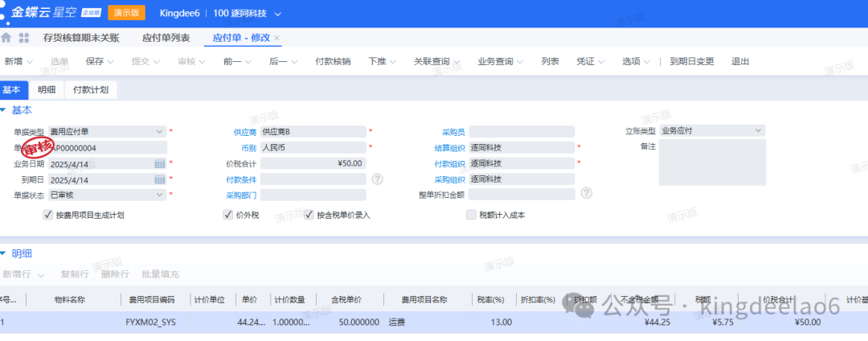Toggle 按费用项目生成计划 checkbox
The width and height of the screenshot is (868, 341).
(x=48, y=215)
